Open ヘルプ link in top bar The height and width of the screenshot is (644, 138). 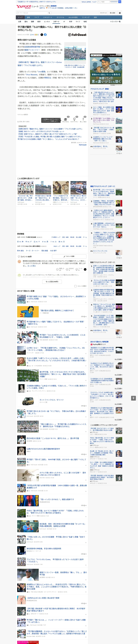point(94,2)
